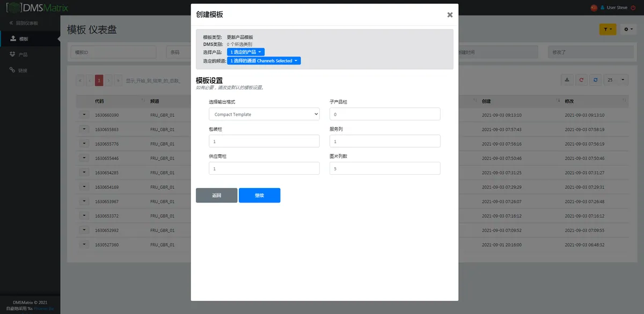
Task: Go to last page pagination button
Action: tap(118, 80)
